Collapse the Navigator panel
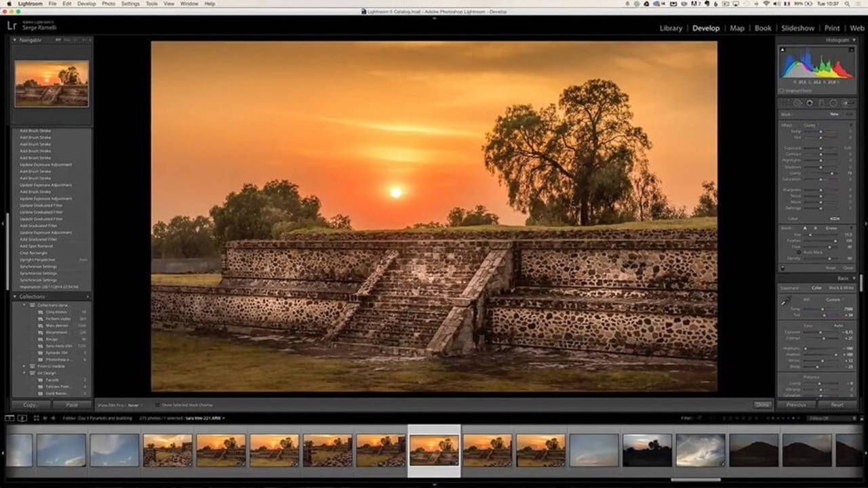 15,40
